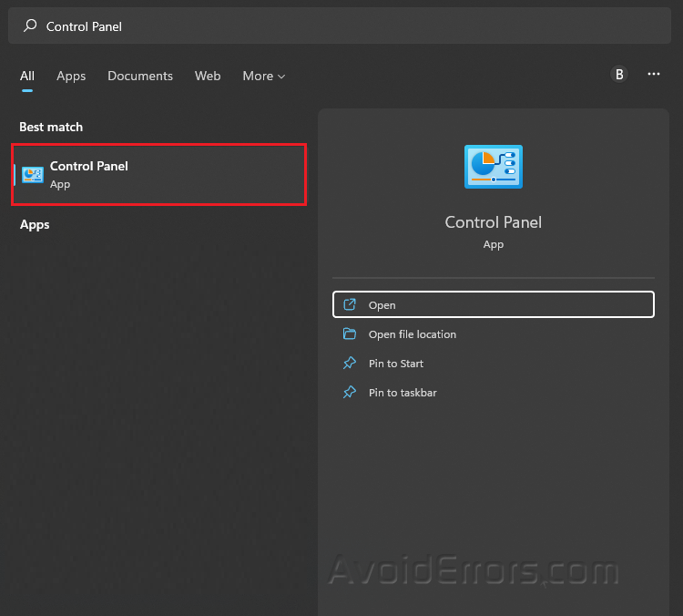Viewport: 683px width, 616px height.
Task: Click the magnifier search icon
Action: tap(30, 26)
